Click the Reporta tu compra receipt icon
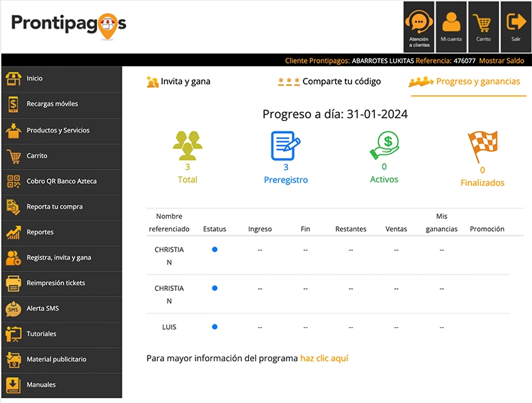 pos(13,207)
